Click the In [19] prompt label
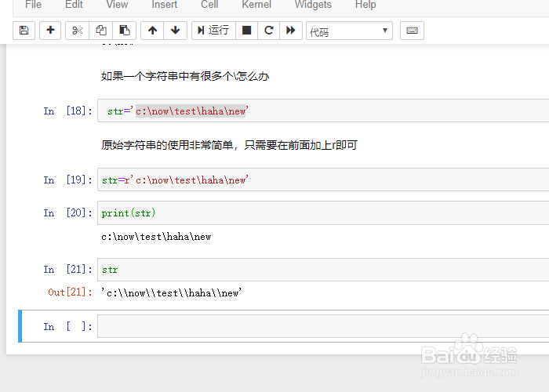The image size is (549, 392). point(68,180)
